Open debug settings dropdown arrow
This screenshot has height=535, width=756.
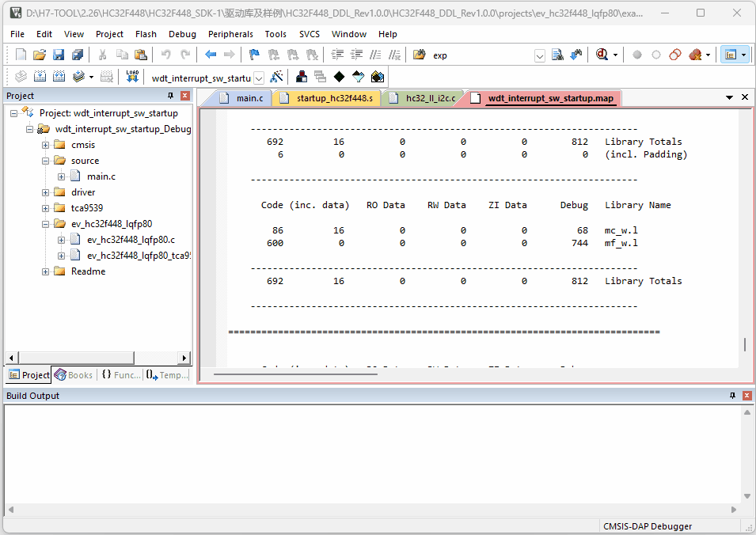point(615,55)
